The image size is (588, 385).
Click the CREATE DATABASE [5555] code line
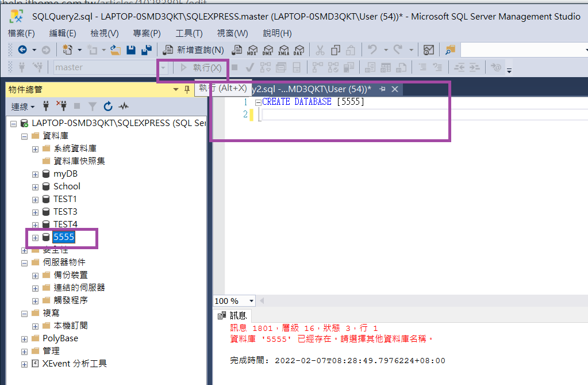[x=313, y=102]
